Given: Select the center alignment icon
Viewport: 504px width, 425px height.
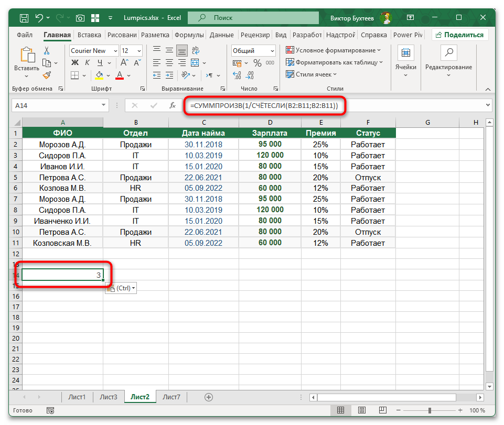Looking at the screenshot, I should click(x=169, y=63).
